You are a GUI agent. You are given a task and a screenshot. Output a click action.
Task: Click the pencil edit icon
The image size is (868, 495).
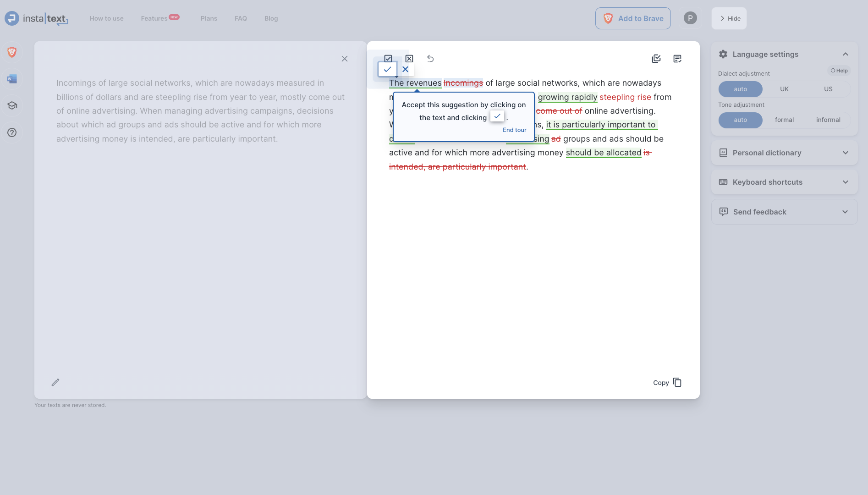coord(55,382)
